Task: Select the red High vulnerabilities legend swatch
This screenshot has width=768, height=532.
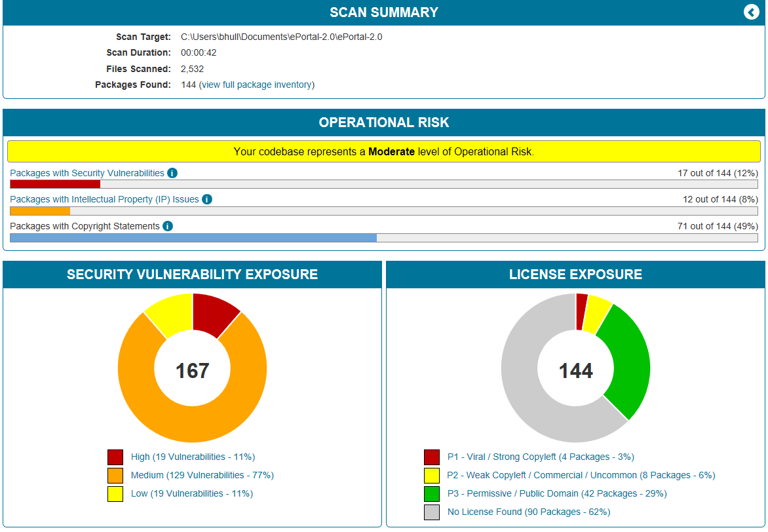Action: click(x=115, y=457)
